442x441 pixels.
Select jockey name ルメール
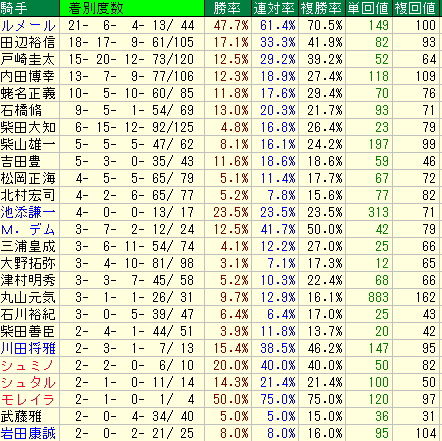coord(28,26)
